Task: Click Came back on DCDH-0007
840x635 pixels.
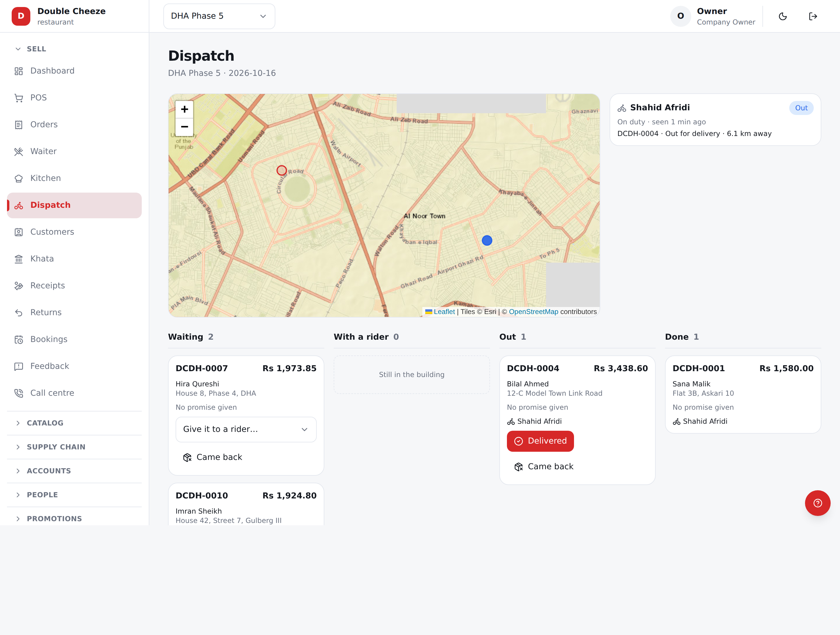Action: (213, 457)
